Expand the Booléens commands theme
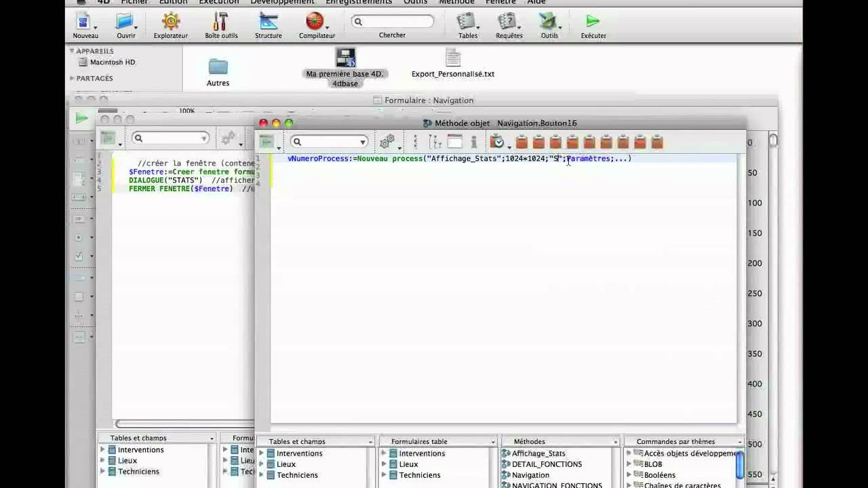This screenshot has height=488, width=868. click(629, 475)
